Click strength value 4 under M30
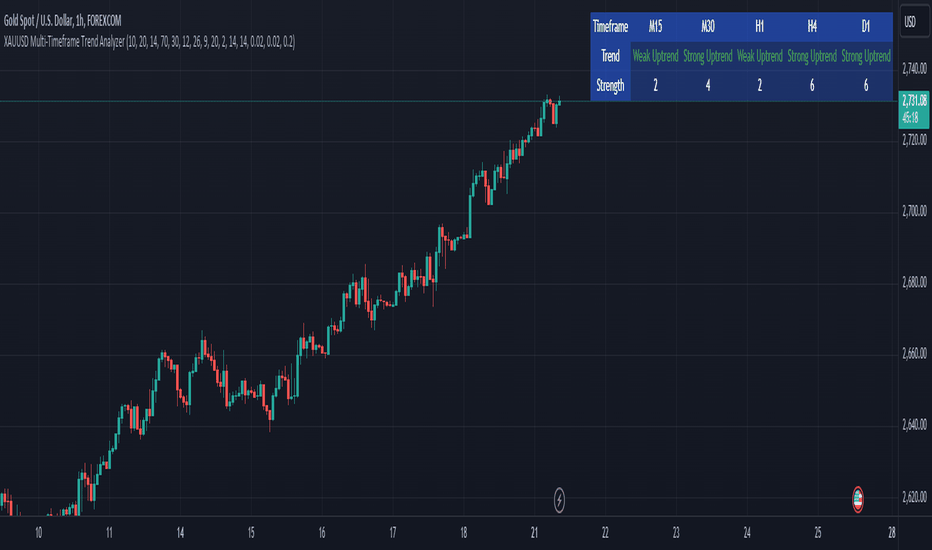The width and height of the screenshot is (932, 550). point(707,86)
